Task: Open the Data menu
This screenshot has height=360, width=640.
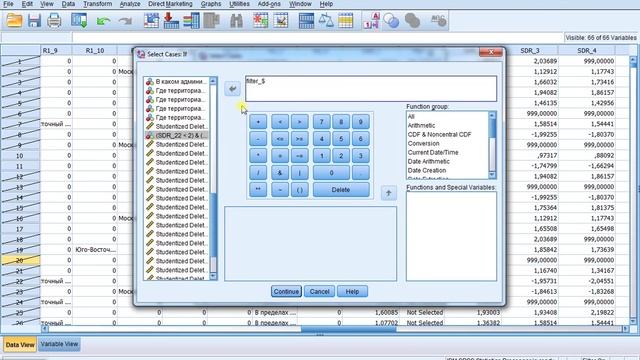Action: [x=68, y=4]
